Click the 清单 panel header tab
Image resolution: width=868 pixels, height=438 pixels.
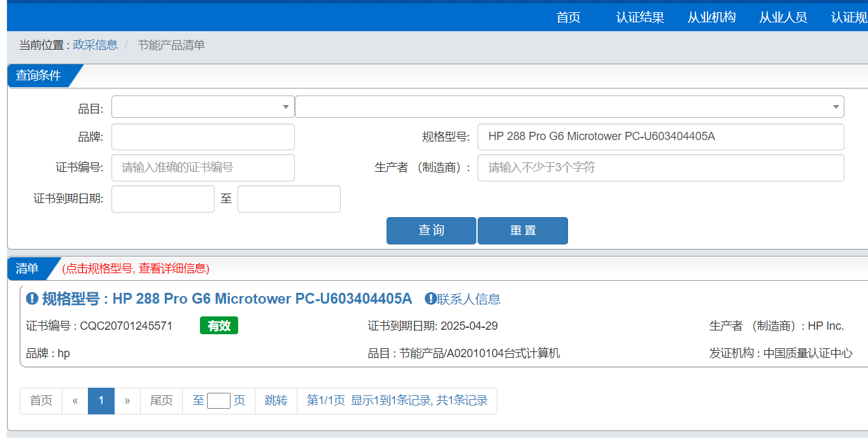(27, 269)
